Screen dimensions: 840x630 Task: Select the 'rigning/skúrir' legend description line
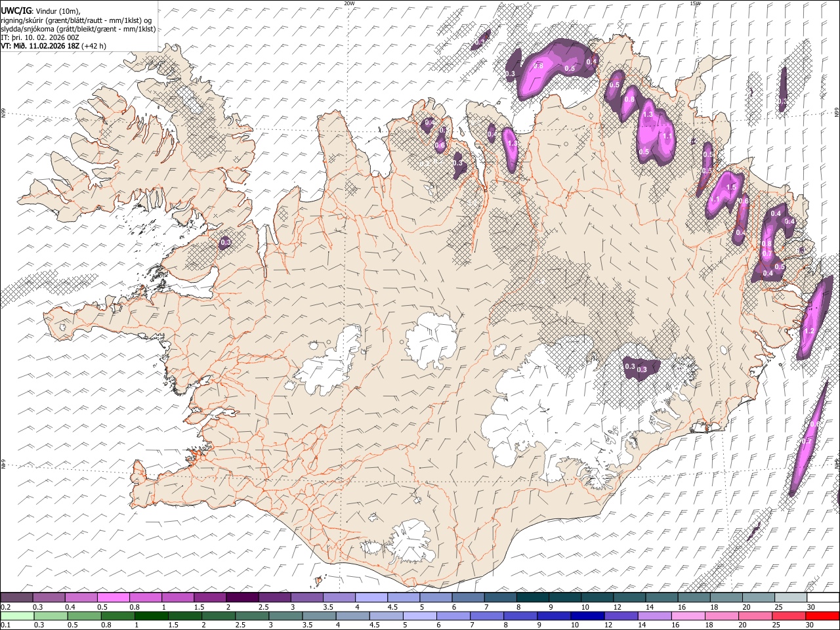(x=76, y=20)
